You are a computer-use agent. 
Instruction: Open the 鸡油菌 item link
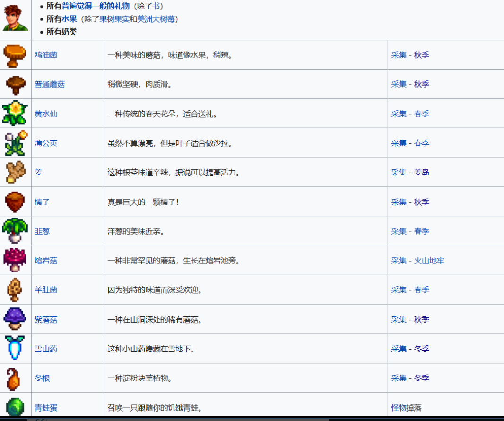pos(46,55)
